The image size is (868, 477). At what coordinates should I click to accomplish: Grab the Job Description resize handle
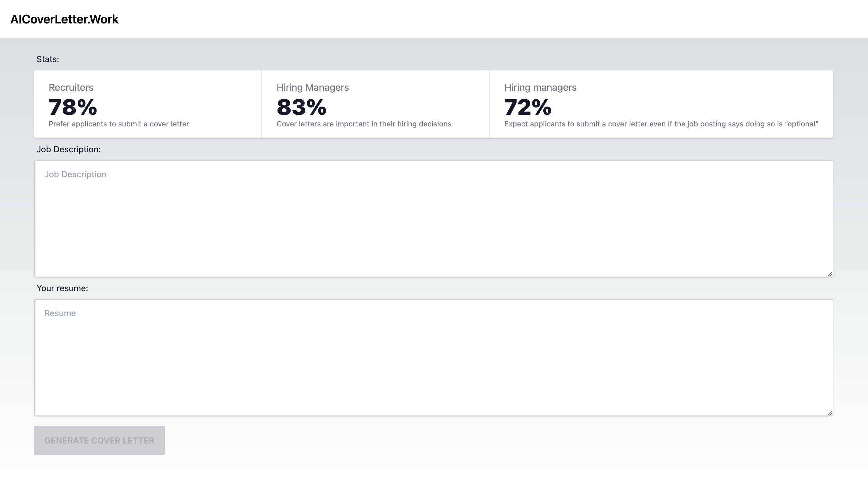(830, 274)
